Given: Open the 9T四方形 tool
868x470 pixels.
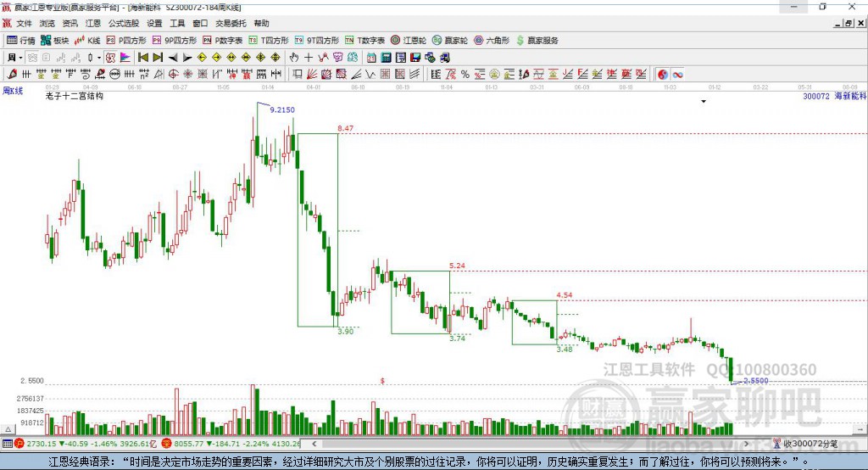Looking at the screenshot, I should 317,41.
